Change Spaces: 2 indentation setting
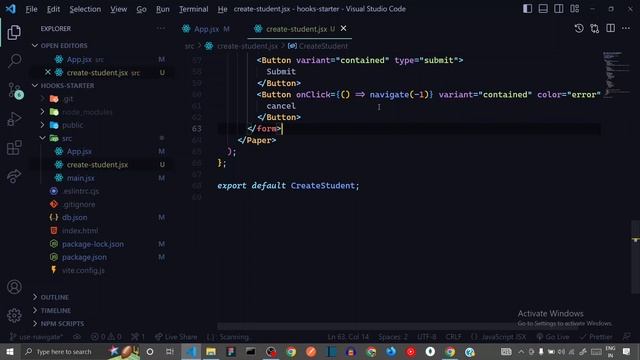 pyautogui.click(x=393, y=337)
